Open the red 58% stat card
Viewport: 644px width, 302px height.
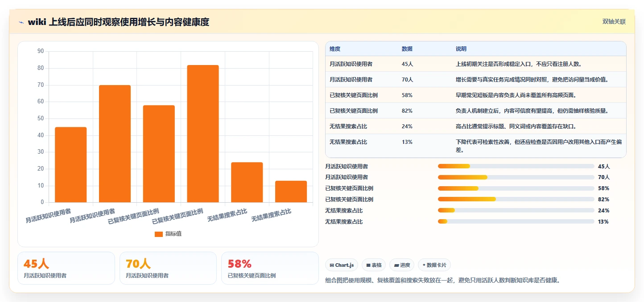(270, 268)
